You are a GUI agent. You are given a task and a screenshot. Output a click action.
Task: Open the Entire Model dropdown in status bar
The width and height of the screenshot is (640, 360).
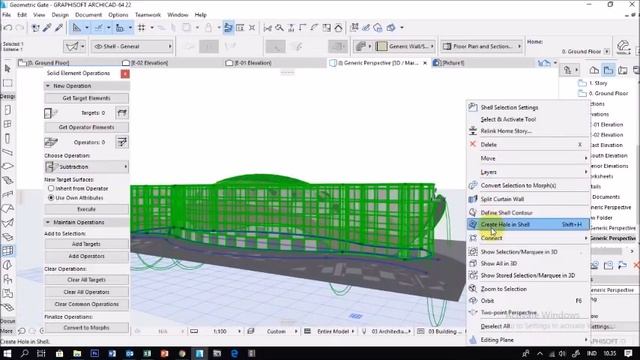[x=336, y=331]
